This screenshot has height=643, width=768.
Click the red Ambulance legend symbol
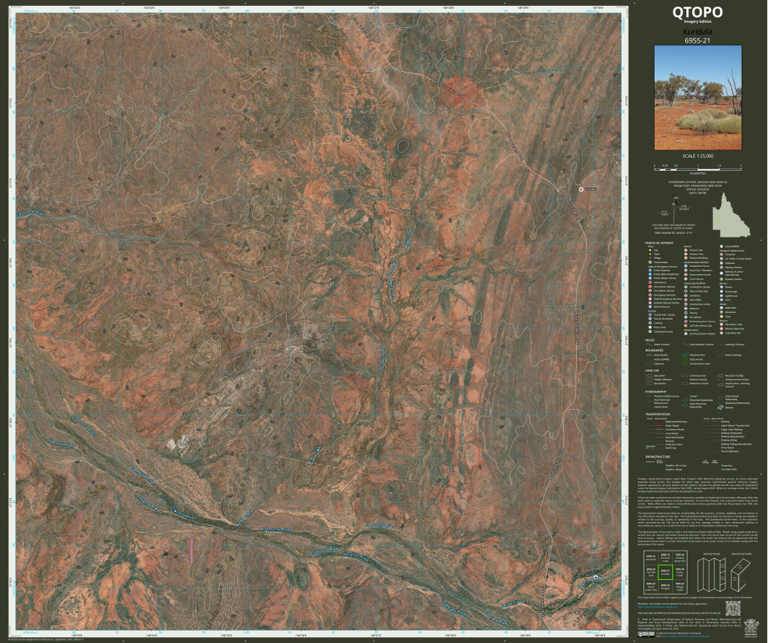[650, 283]
